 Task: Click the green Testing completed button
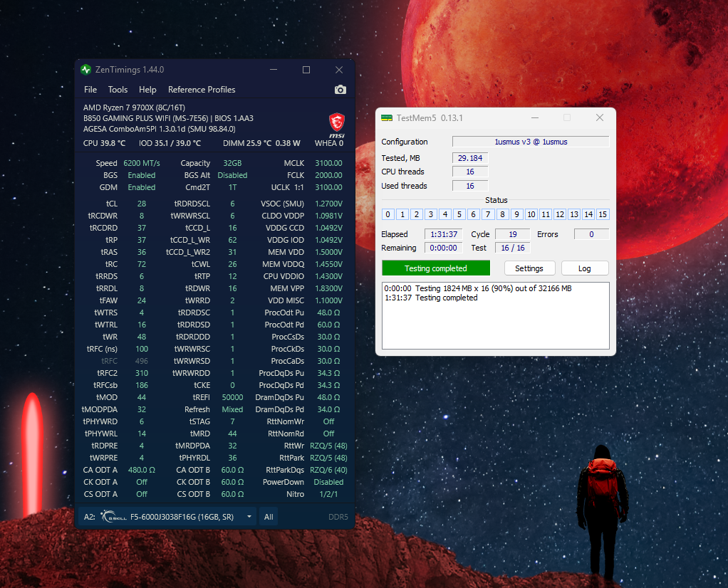(435, 268)
